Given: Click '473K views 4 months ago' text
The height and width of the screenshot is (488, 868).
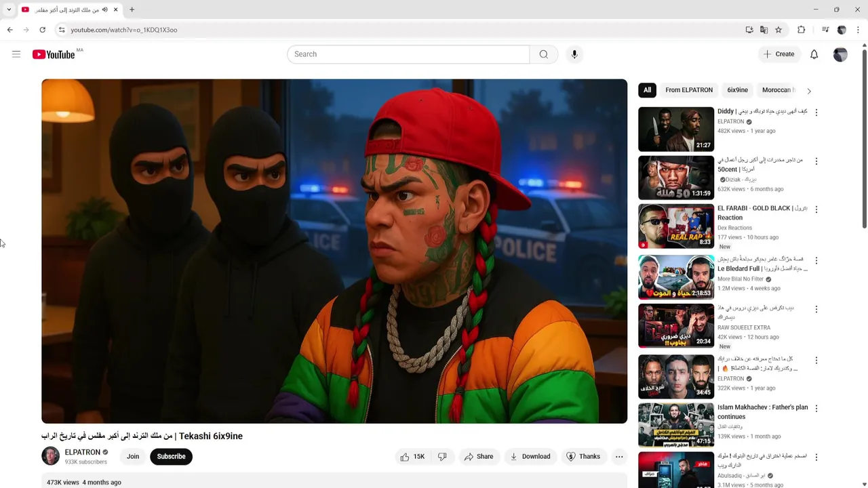Looking at the screenshot, I should pos(84,483).
